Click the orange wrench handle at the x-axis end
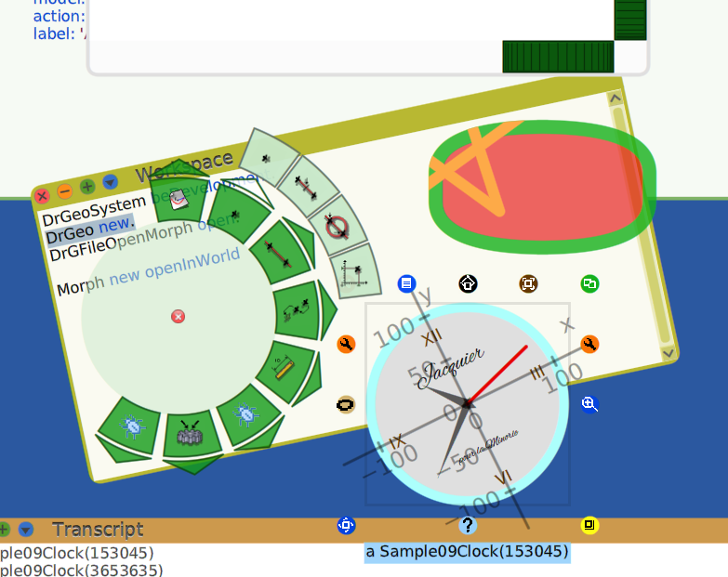 [589, 344]
